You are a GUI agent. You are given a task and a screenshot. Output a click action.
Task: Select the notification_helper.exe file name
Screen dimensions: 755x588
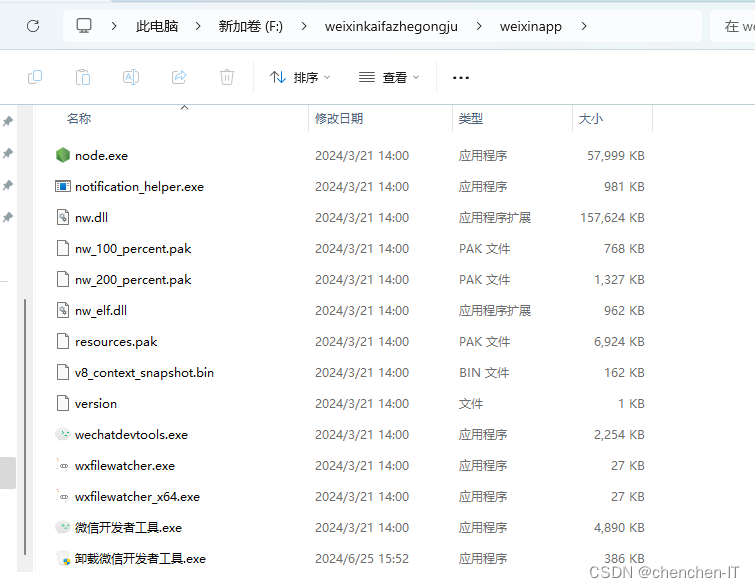coord(139,186)
